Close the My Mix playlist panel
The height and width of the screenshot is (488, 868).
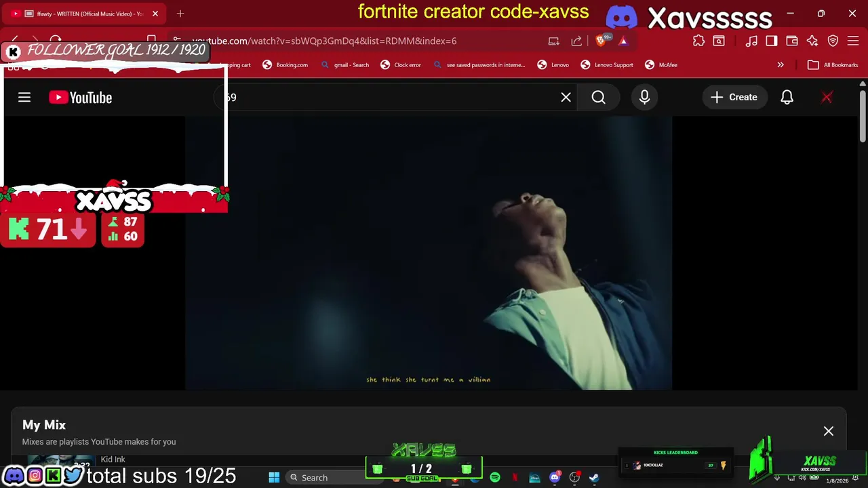click(x=829, y=431)
